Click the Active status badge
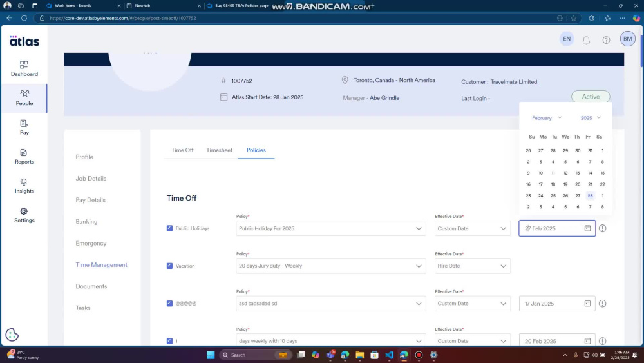 pos(591,97)
